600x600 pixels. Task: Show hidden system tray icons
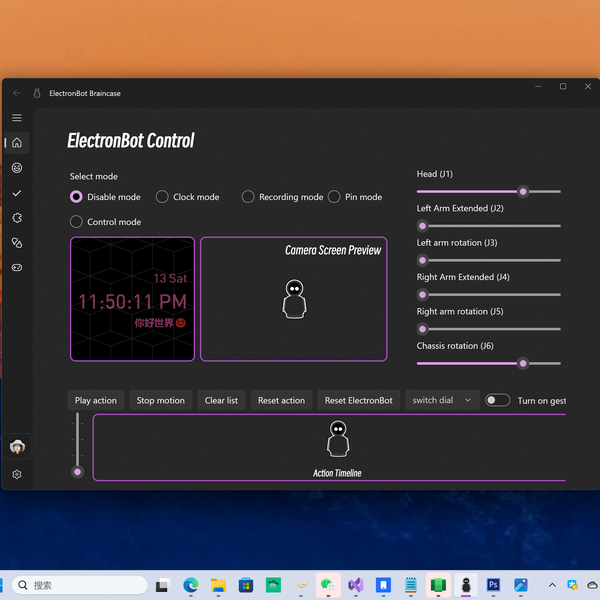click(552, 585)
